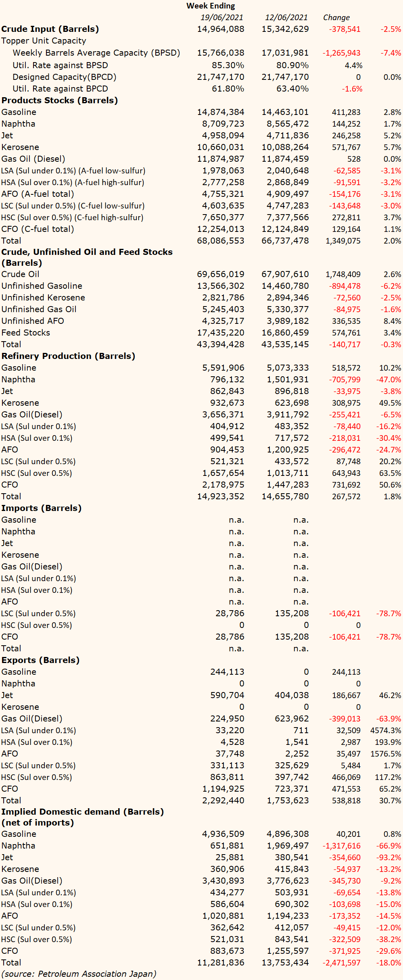The image size is (403, 980).
Task: Click the Refinery Production (Barrels) heading
Action: pos(68,356)
